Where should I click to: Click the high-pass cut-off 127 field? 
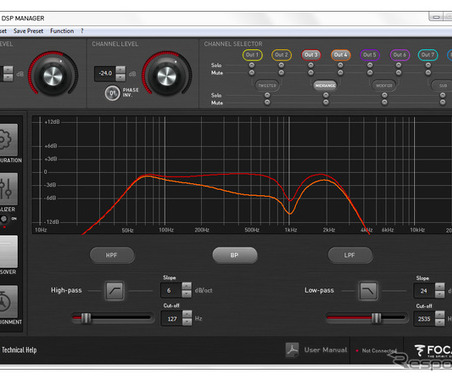[172, 319]
